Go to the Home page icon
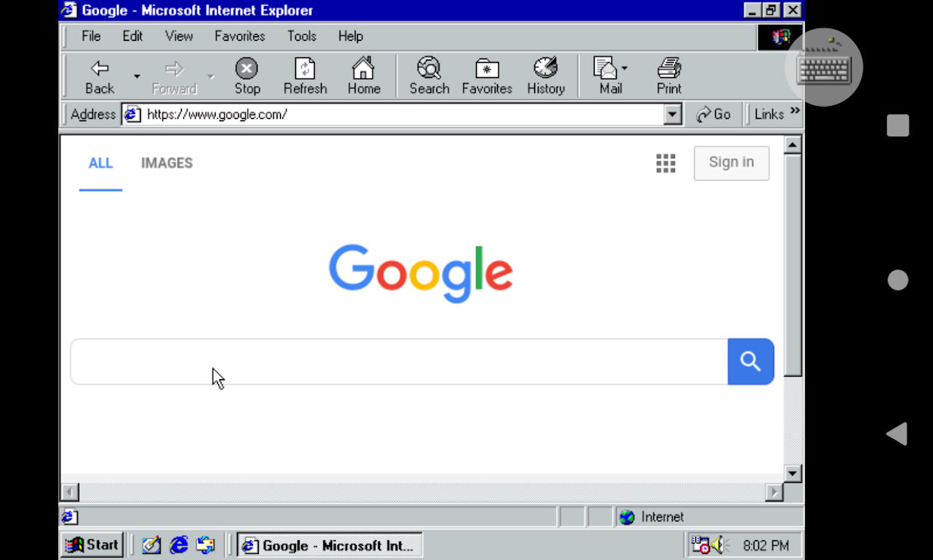Image resolution: width=933 pixels, height=560 pixels. [x=363, y=70]
